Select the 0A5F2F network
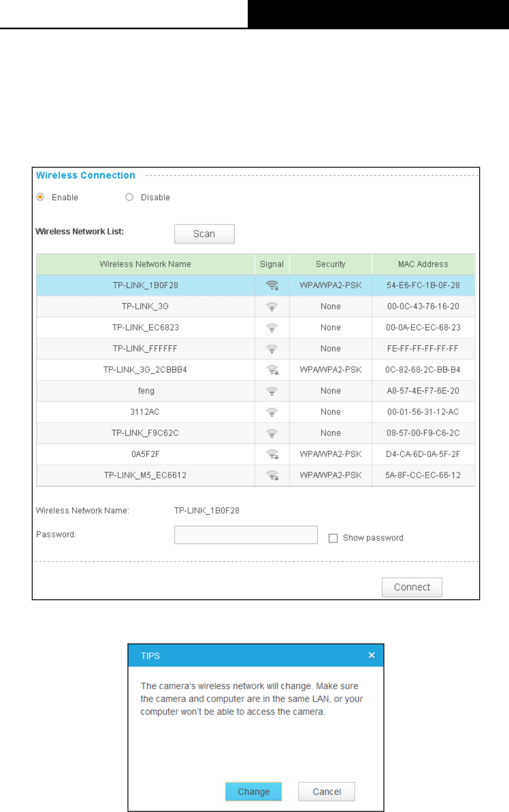 click(145, 454)
